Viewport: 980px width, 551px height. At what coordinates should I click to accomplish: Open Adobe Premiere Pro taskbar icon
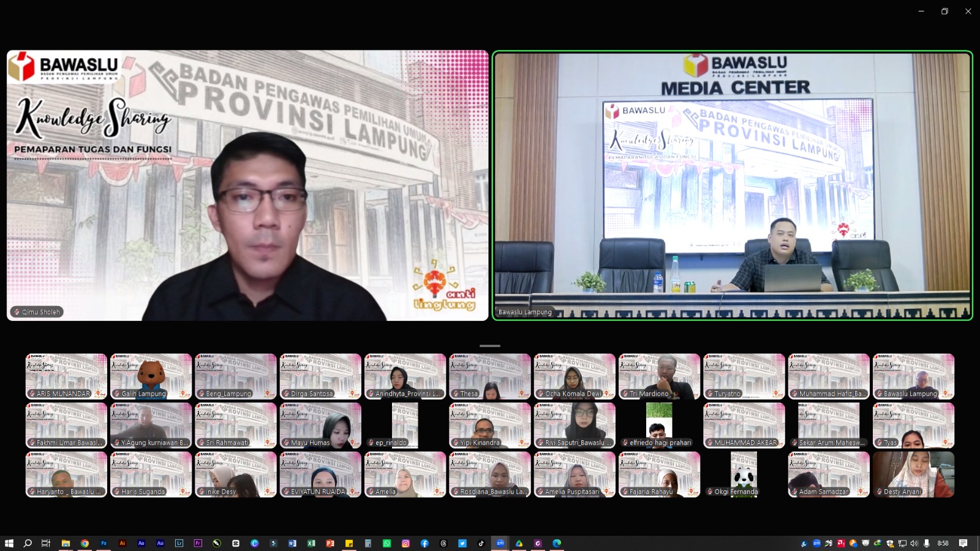pyautogui.click(x=198, y=543)
